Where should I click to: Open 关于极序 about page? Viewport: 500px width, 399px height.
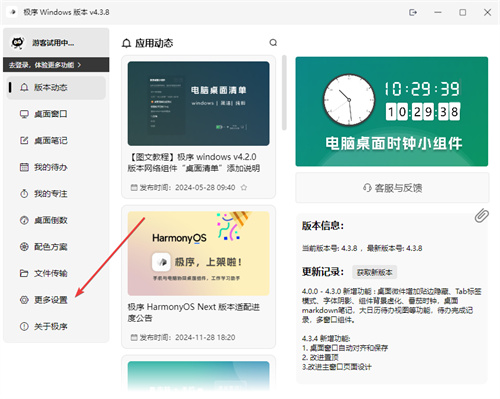56,326
